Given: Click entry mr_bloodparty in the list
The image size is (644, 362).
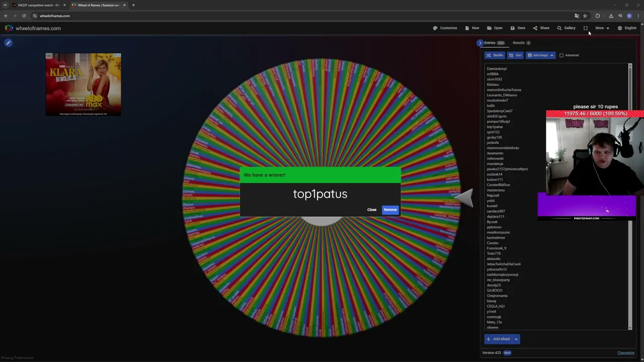Looking at the screenshot, I should 498,280.
